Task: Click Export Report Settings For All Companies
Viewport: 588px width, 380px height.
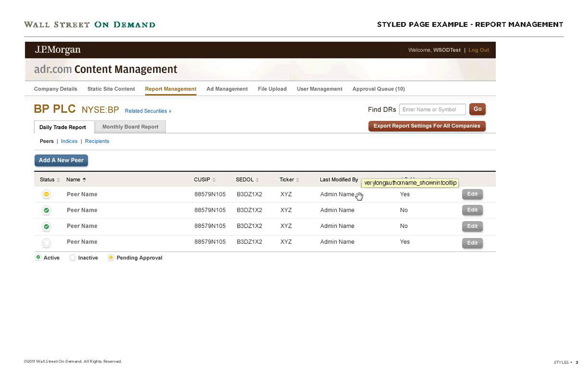Action: (x=427, y=126)
